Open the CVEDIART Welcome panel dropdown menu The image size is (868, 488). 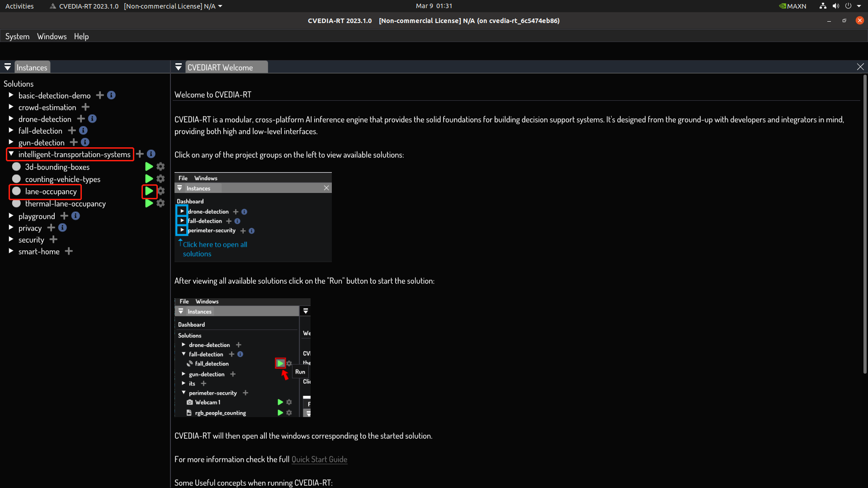[179, 67]
